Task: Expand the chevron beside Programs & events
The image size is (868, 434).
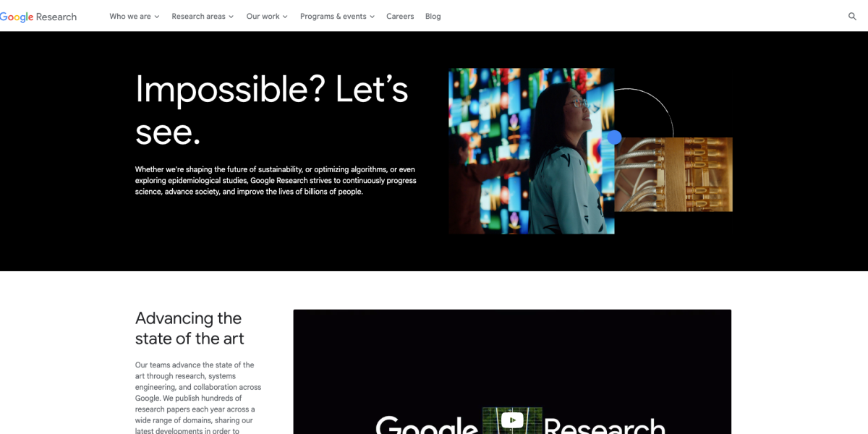Action: 372,17
